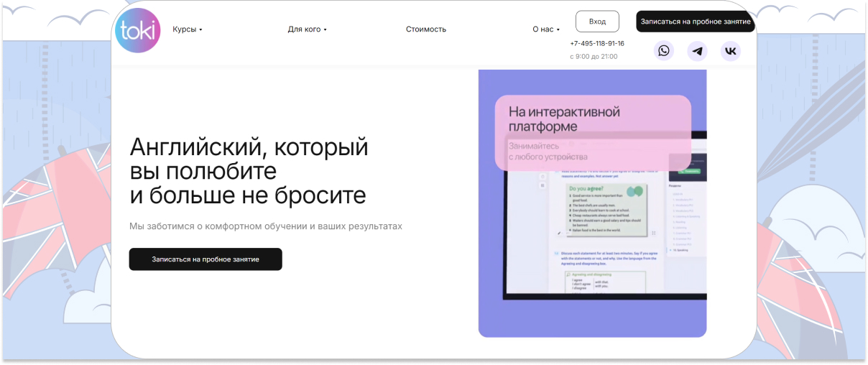Click the Do you agree? exercise box

tap(606, 208)
